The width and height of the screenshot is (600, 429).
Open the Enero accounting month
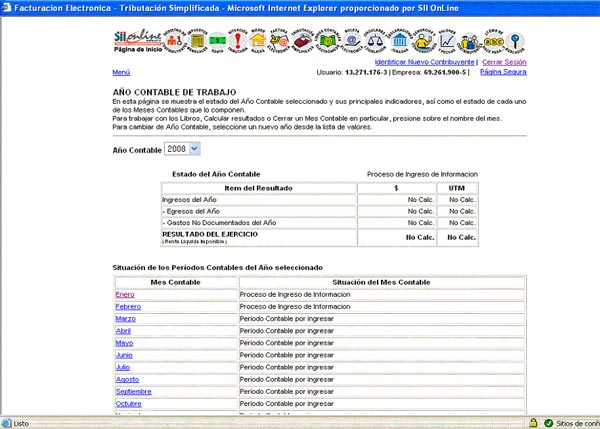click(125, 294)
